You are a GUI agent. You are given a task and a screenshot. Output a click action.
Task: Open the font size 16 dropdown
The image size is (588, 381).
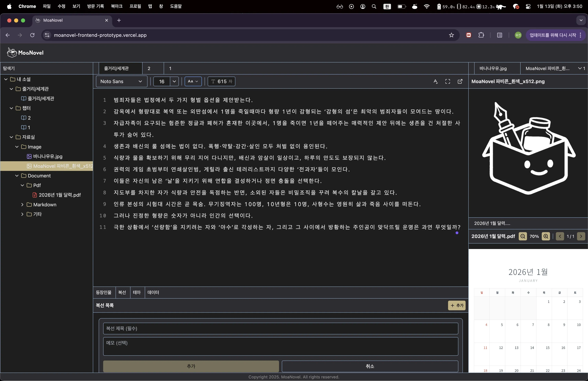coord(174,81)
